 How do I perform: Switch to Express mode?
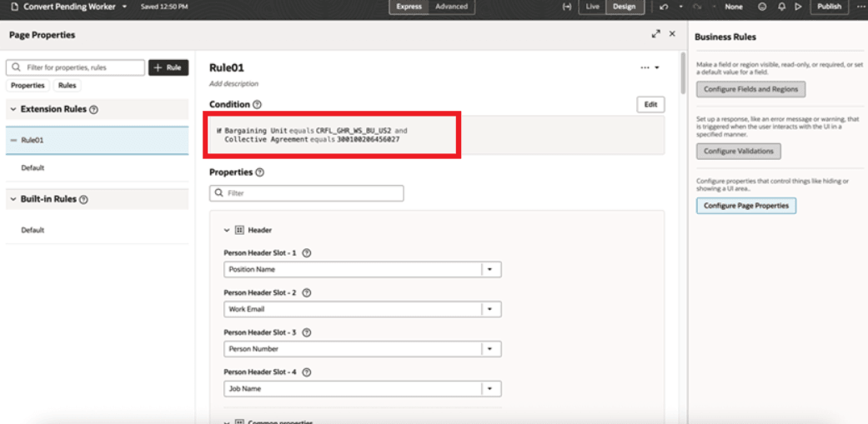click(409, 7)
